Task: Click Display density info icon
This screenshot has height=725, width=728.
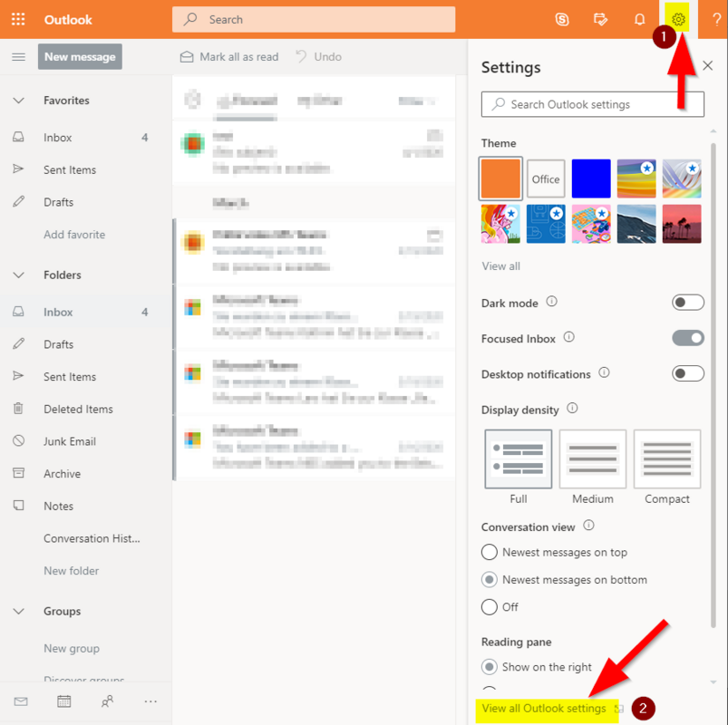Action: pos(572,408)
